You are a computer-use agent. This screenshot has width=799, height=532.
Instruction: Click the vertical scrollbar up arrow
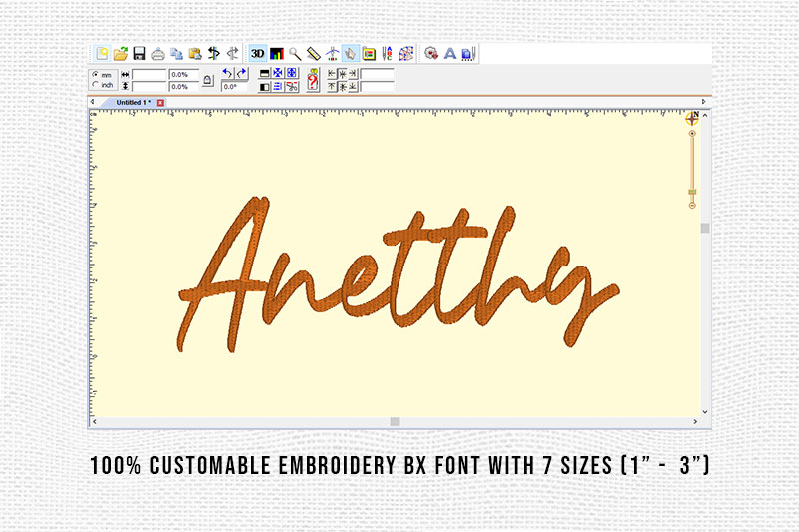coord(705,116)
